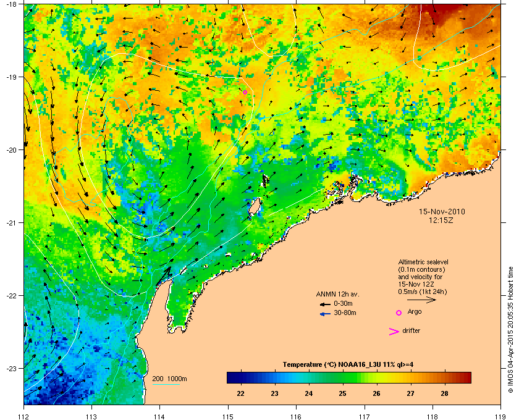Viewport: 519px width, 420px height.
Task: Click the 0.5m/s velocity scale arrow
Action: pyautogui.click(x=421, y=300)
